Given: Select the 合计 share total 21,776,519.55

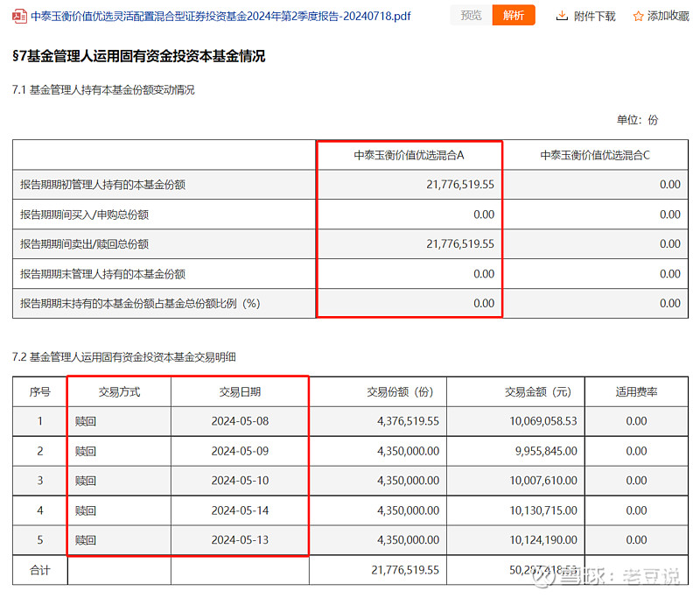Looking at the screenshot, I should (x=405, y=570).
